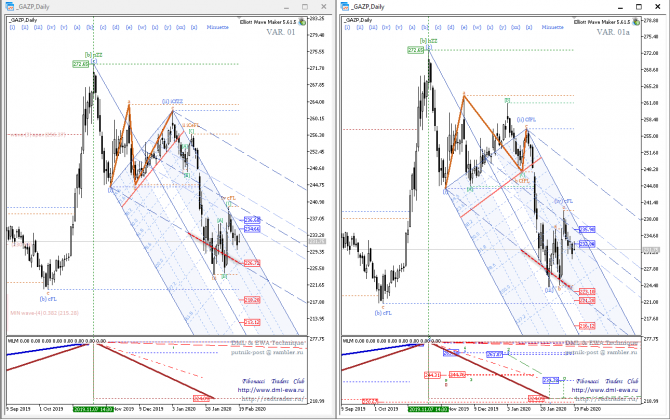Click 'Elliott Wave Maker 5.61.5' label in VAR. 01 chart

click(x=268, y=22)
